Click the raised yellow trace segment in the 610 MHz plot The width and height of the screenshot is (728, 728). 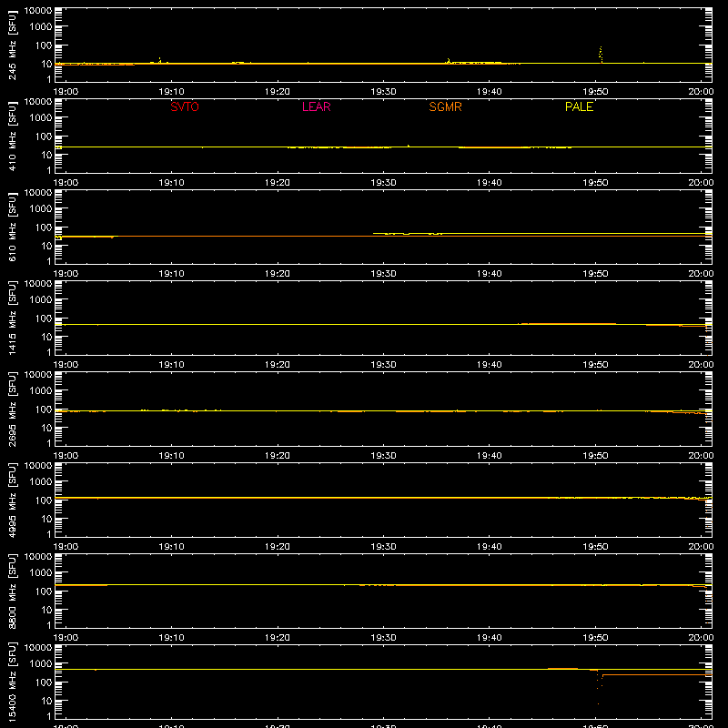coord(542,234)
